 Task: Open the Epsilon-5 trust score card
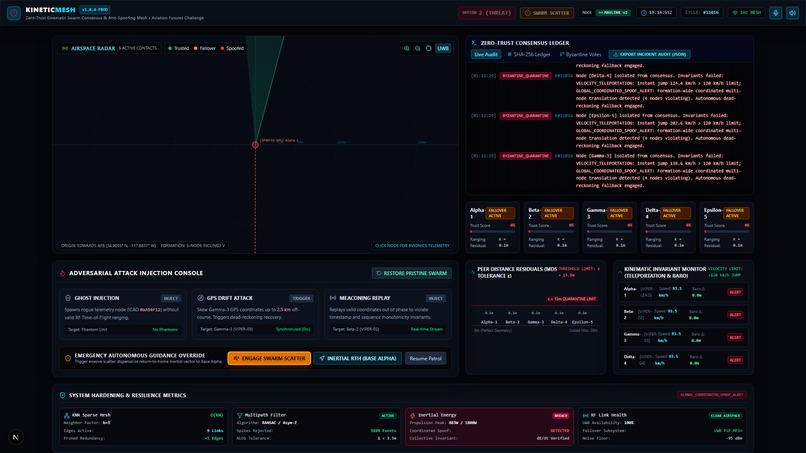tap(727, 228)
